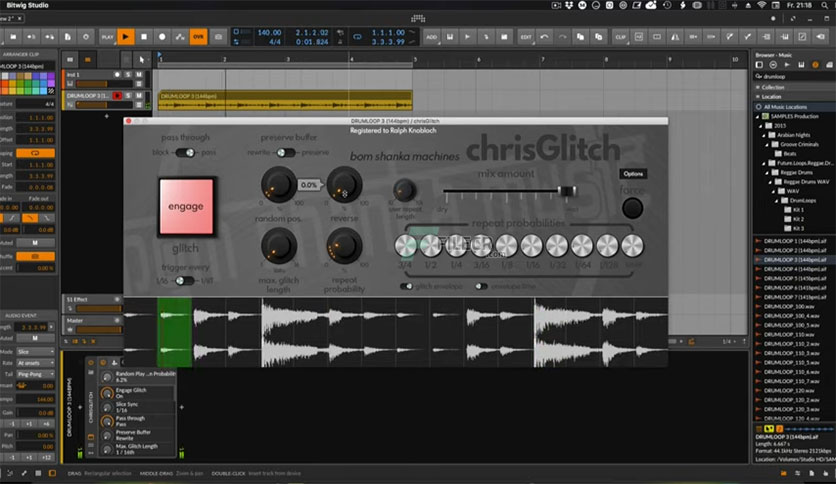Screen dimensions: 836x484
Task: Click Engage Glitch remote control knob
Action: (x=107, y=393)
